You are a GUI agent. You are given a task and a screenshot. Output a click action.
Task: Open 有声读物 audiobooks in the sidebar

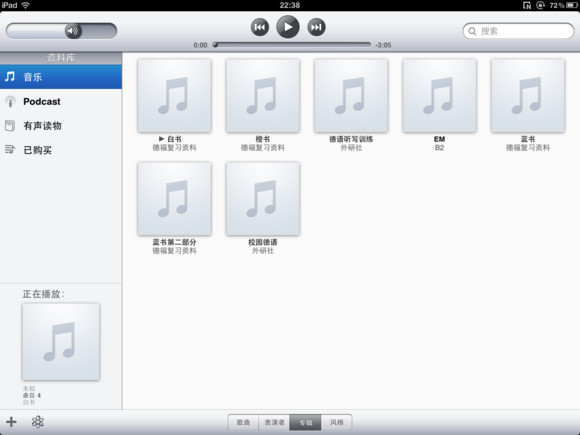click(x=61, y=126)
